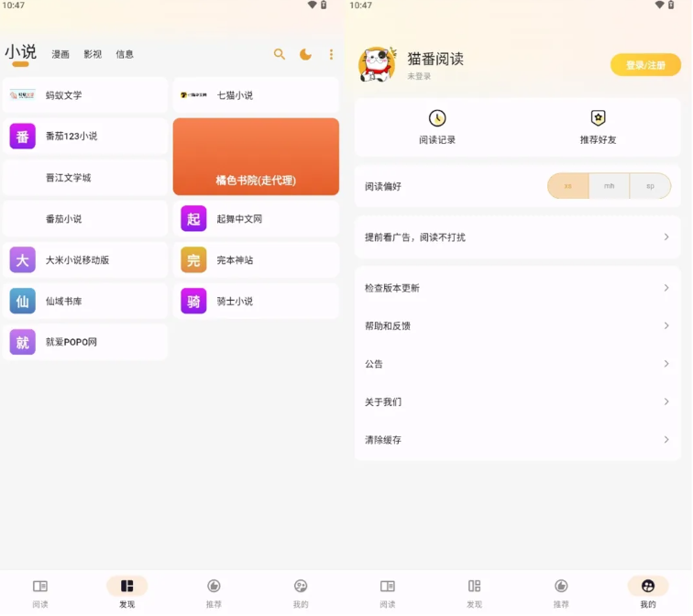Open 我的 in right screen's bottom bar
Screen dimensions: 693x616
(x=648, y=593)
